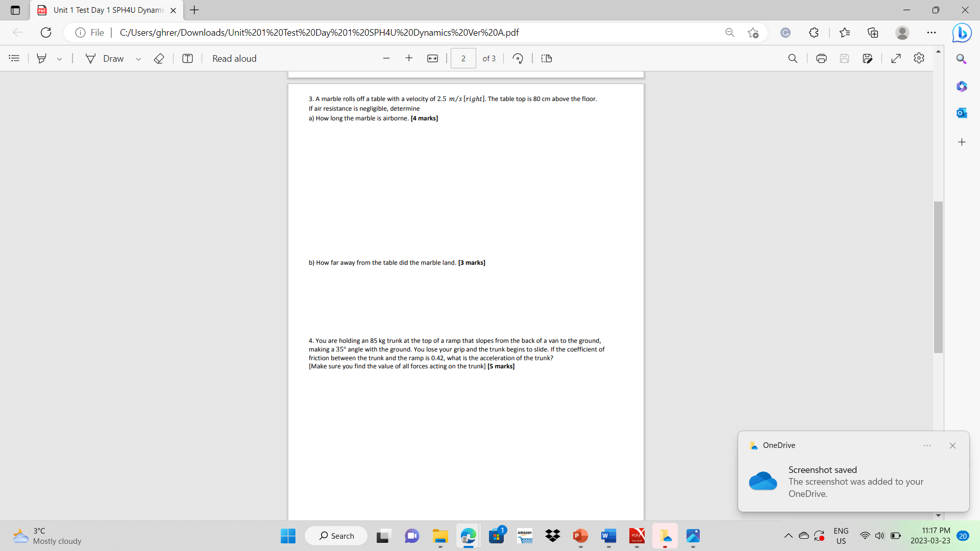Start Read aloud for the document
The height and width of the screenshot is (551, 980).
234,58
